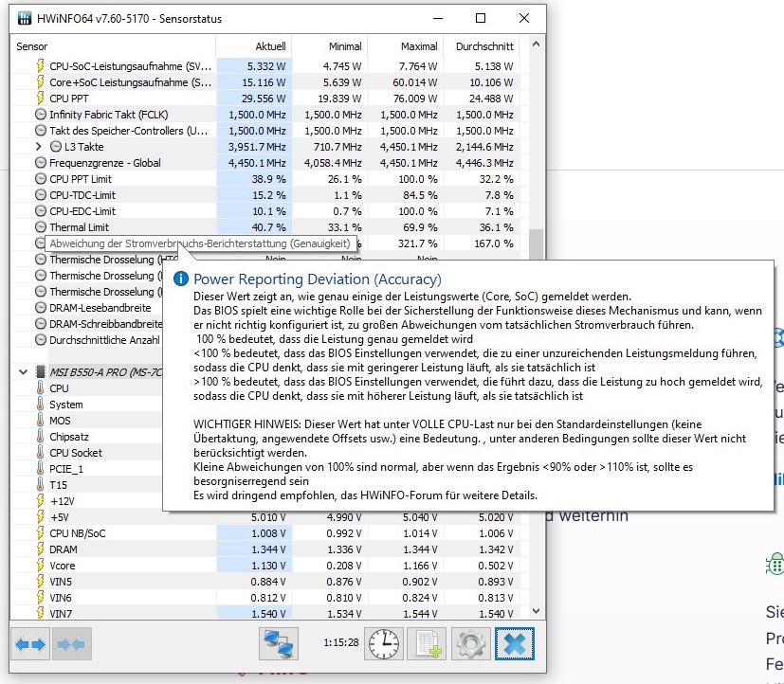This screenshot has width=784, height=684.
Task: Click the Frequenzgrenze average value 4,446.3 MHz
Action: click(484, 163)
